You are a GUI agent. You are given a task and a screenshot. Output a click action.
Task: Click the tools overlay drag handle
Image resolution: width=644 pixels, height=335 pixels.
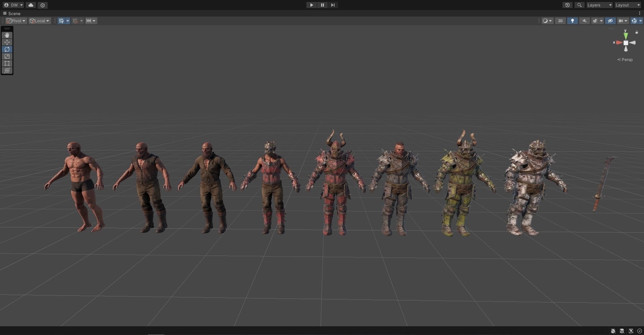pos(7,29)
